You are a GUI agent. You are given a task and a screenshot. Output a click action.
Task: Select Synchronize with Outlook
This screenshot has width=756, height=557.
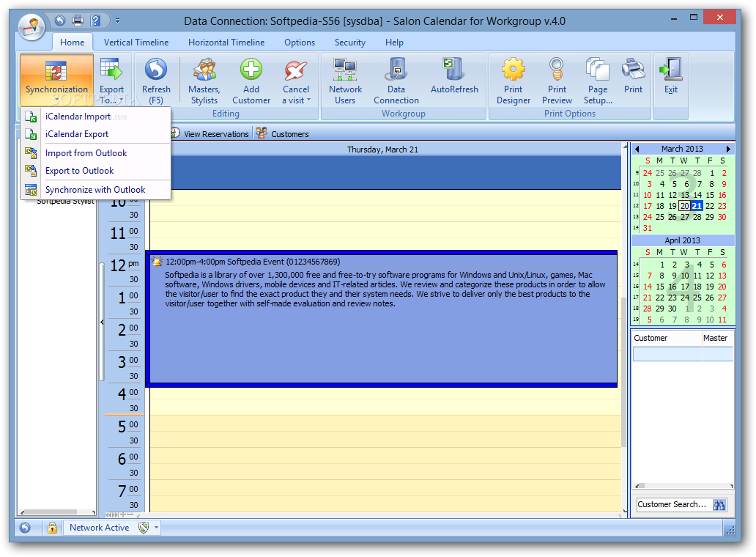click(x=96, y=190)
